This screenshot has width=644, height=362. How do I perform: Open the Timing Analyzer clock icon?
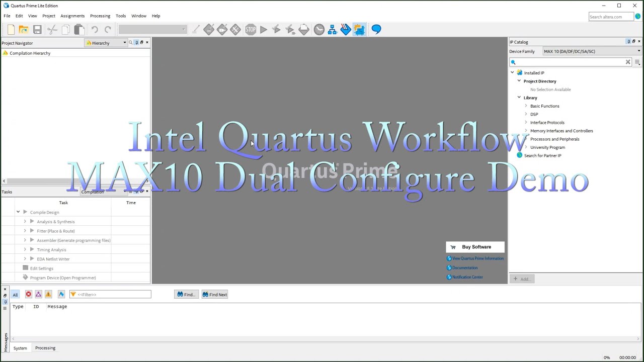click(319, 30)
